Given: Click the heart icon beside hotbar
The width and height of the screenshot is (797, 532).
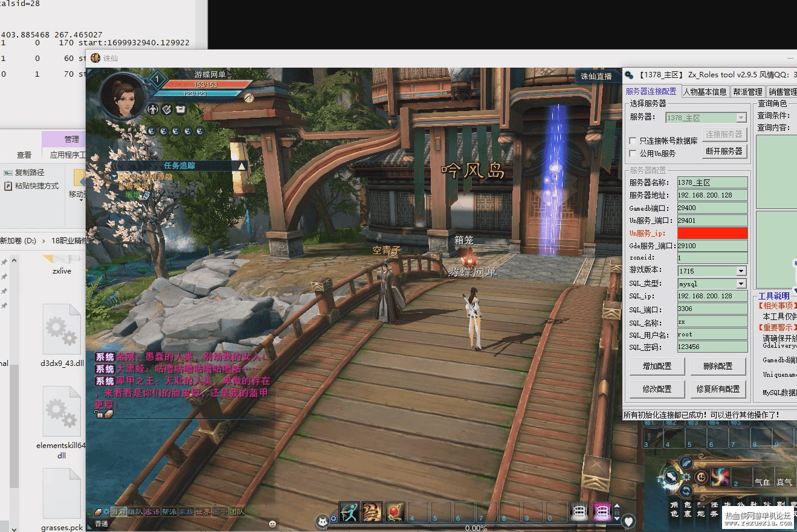Looking at the screenshot, I should tap(628, 522).
